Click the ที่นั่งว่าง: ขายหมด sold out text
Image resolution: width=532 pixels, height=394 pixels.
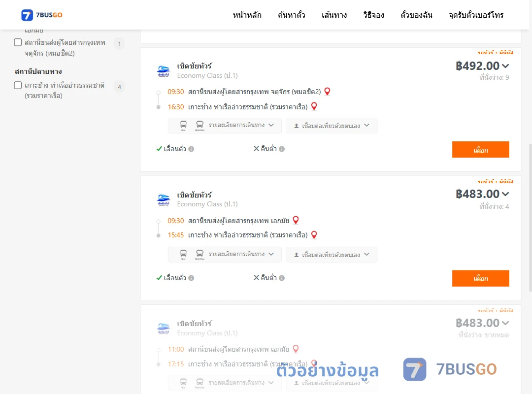pos(484,335)
